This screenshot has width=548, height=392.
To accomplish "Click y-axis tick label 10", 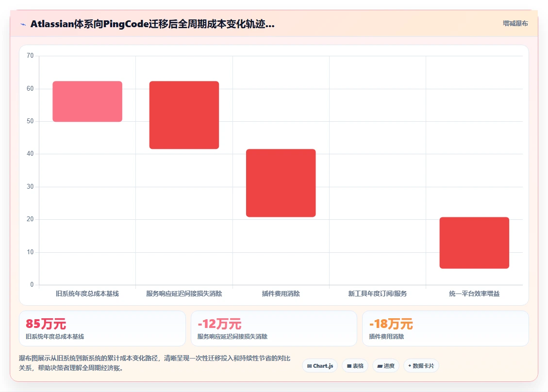I will [30, 252].
